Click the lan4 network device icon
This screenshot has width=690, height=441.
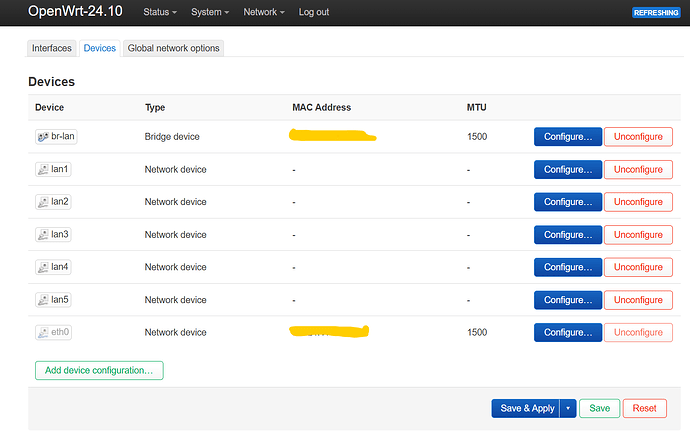coord(43,267)
